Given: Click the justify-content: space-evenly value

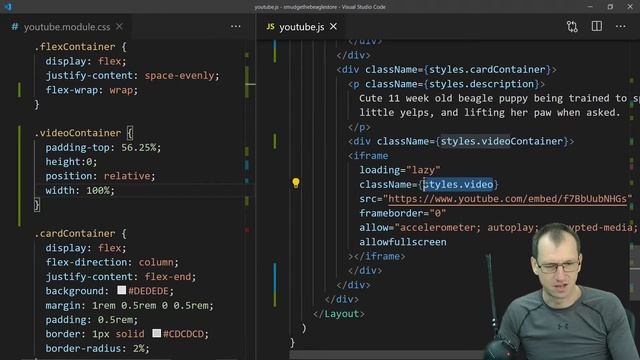Looking at the screenshot, I should (x=180, y=76).
